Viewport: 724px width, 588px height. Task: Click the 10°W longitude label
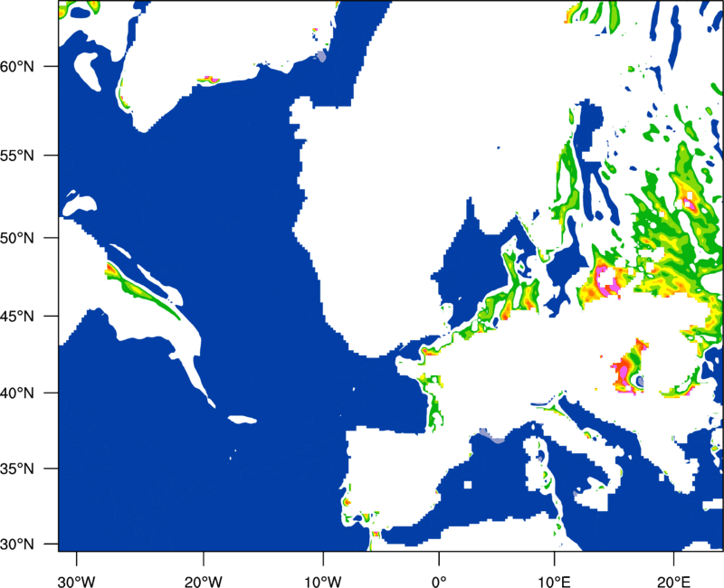pos(323,581)
